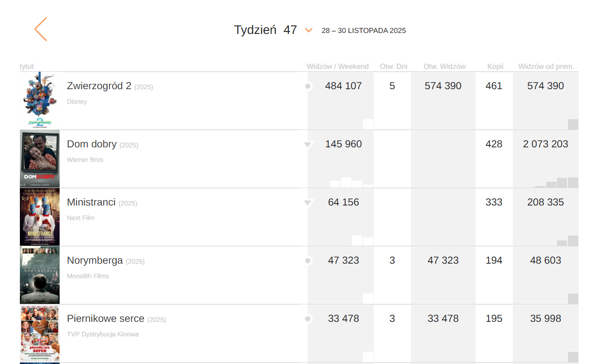Click the Piernikowe serce trend dot icon
The image size is (616, 364).
coord(308,319)
